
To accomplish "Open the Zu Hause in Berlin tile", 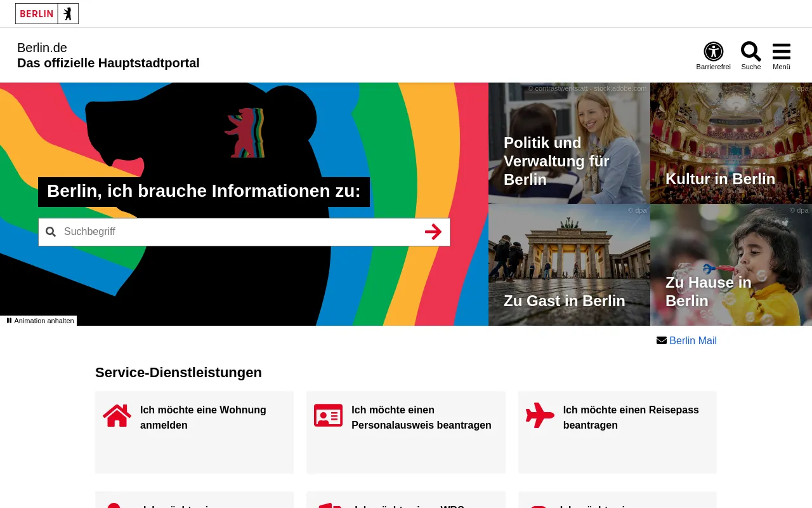I will point(731,265).
